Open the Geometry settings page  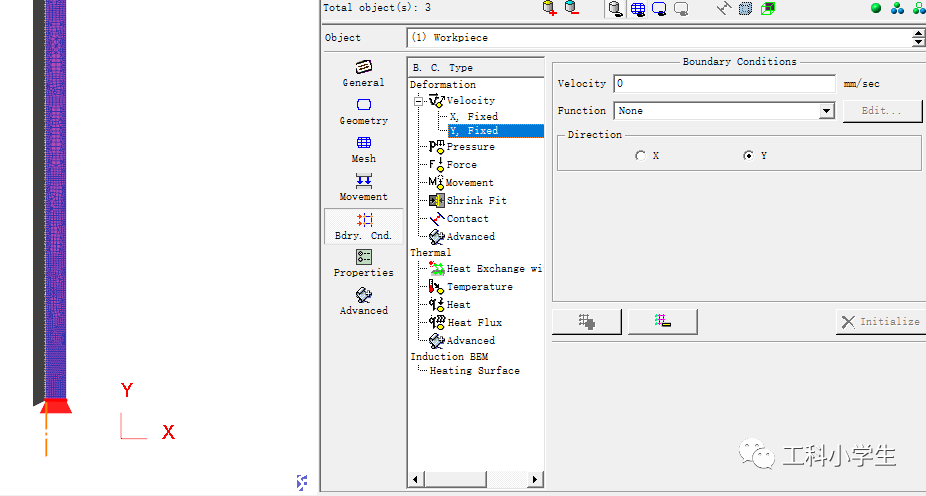pyautogui.click(x=364, y=112)
